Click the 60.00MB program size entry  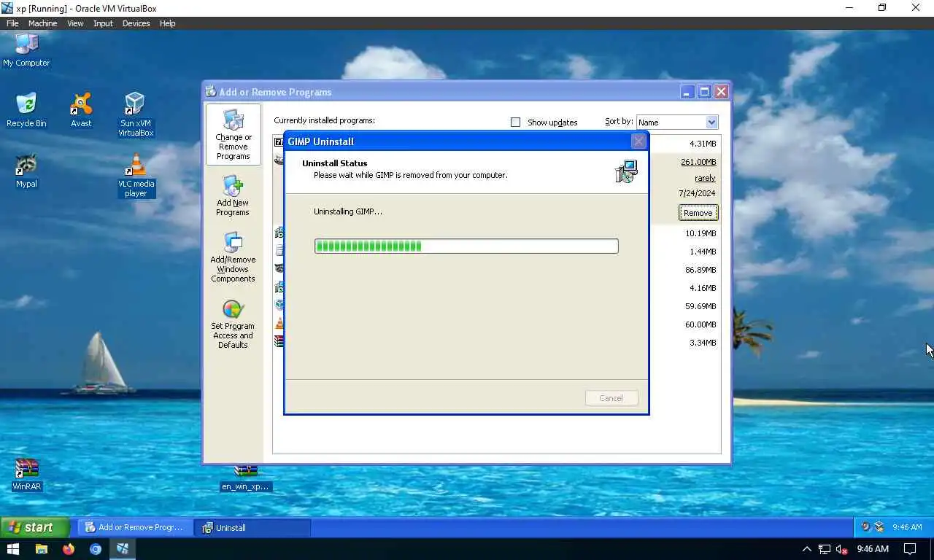click(x=700, y=324)
